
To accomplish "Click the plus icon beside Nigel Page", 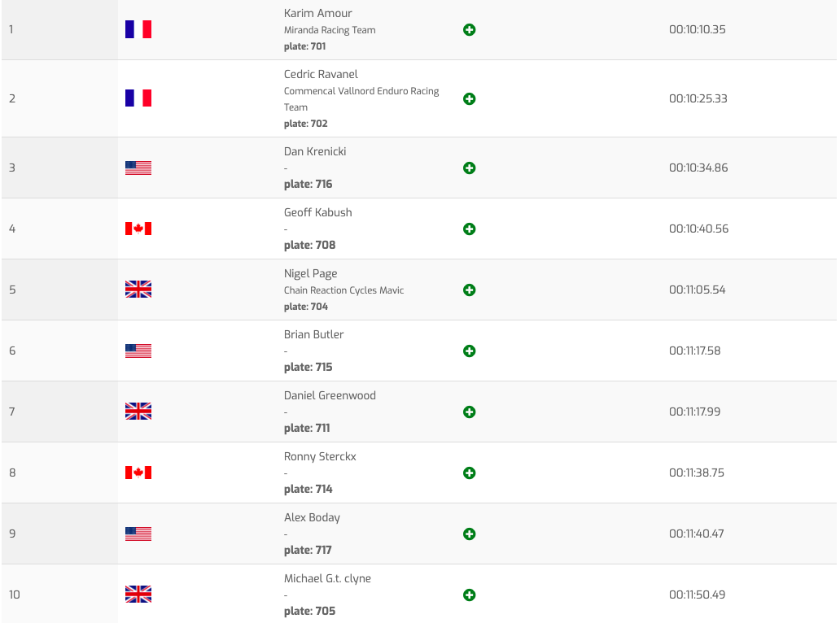I will click(x=469, y=290).
